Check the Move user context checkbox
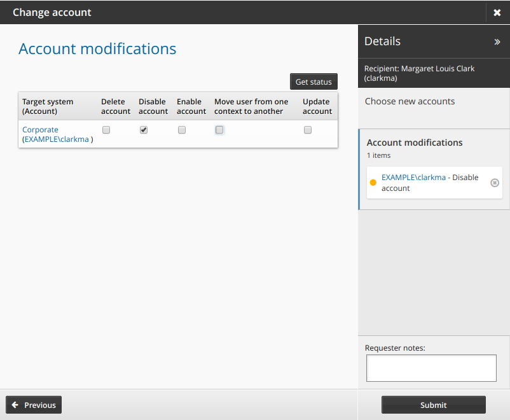 click(219, 130)
